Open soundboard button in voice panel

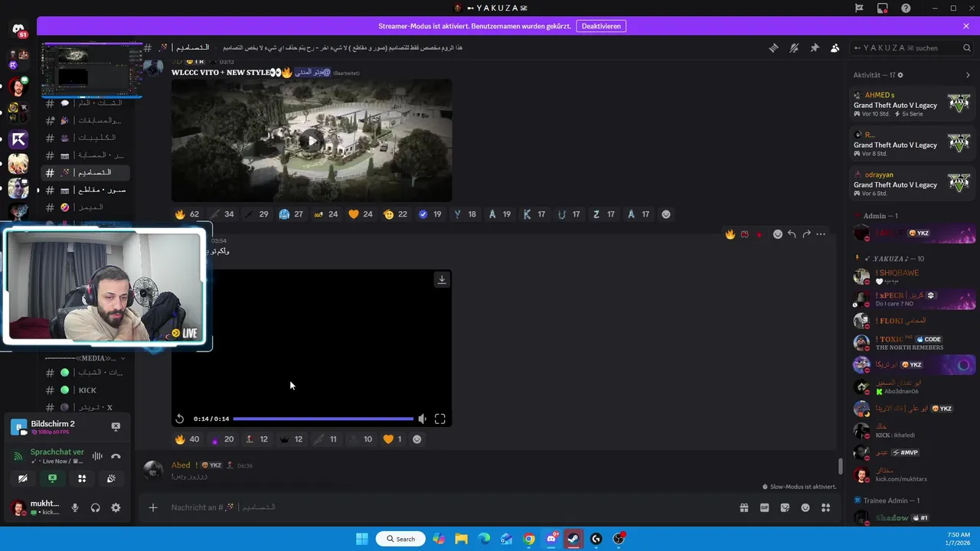111,478
